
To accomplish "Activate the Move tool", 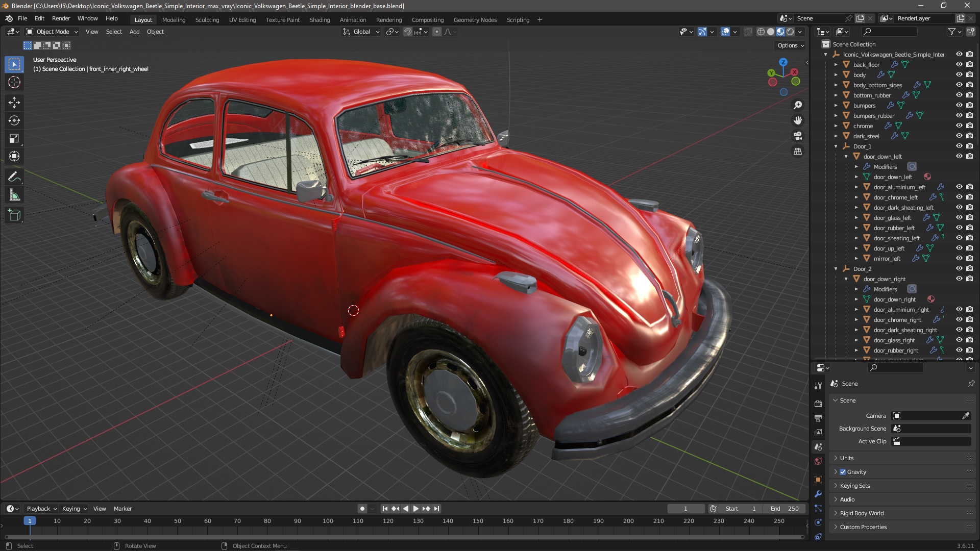I will pyautogui.click(x=14, y=103).
